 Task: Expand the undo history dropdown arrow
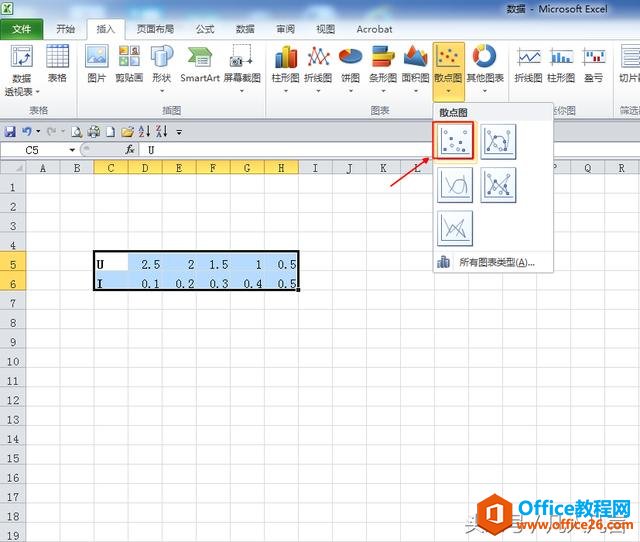tap(38, 131)
